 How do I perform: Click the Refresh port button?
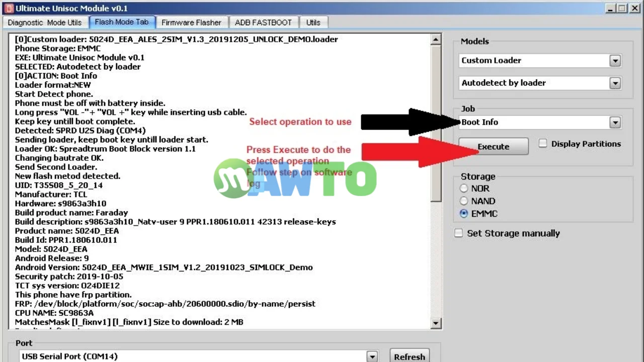point(409,356)
